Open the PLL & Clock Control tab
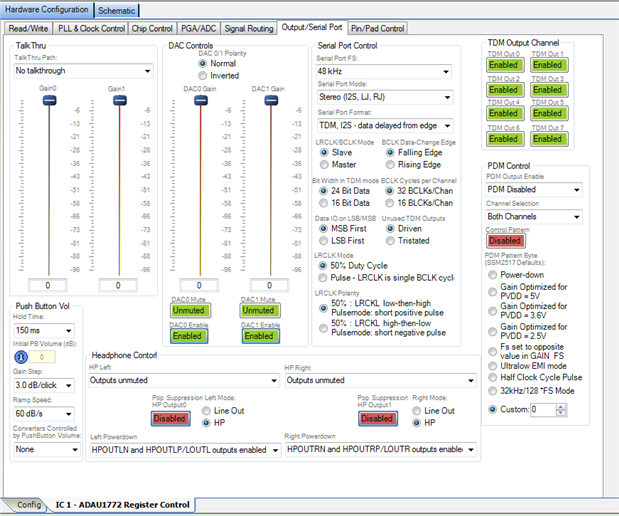The height and width of the screenshot is (516, 619). (92, 28)
